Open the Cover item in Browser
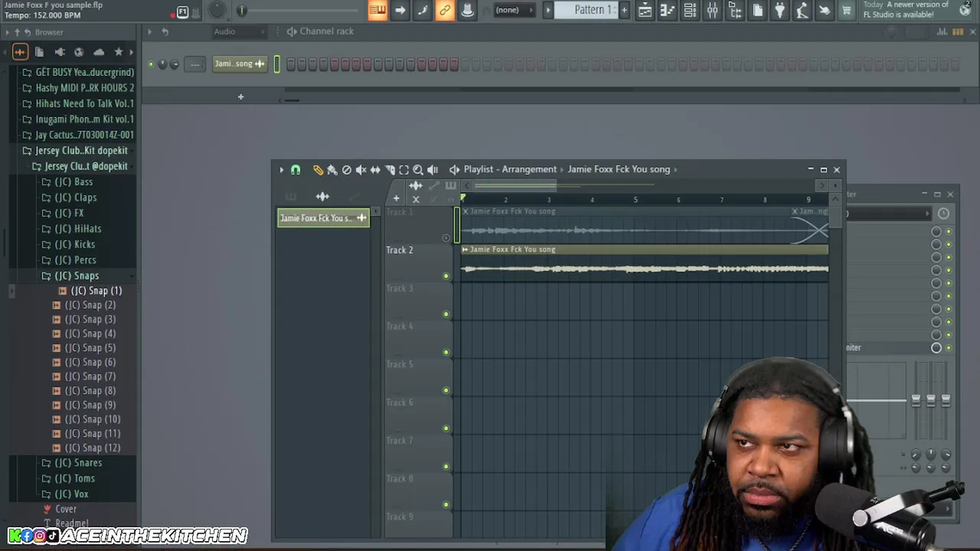The image size is (980, 551). point(65,509)
